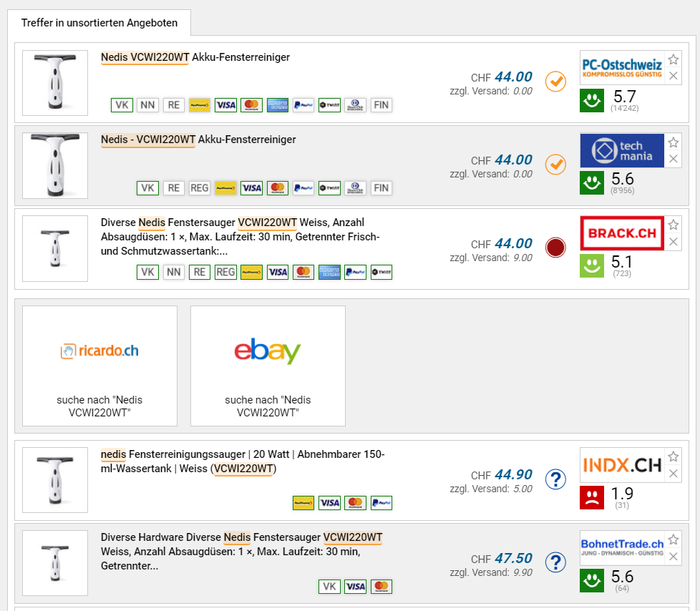Hide the Brack.ch offer with X

(673, 242)
